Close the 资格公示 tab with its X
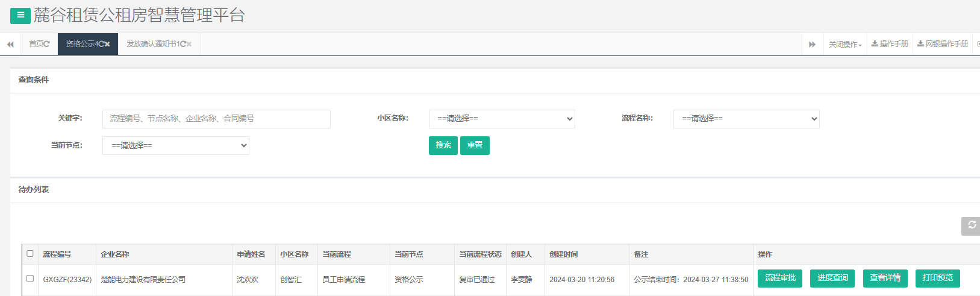This screenshot has height=296, width=980. [x=107, y=45]
